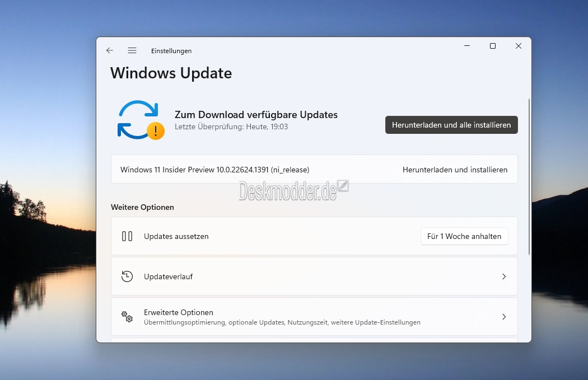
Task: Go back with the arrow icon
Action: 110,50
